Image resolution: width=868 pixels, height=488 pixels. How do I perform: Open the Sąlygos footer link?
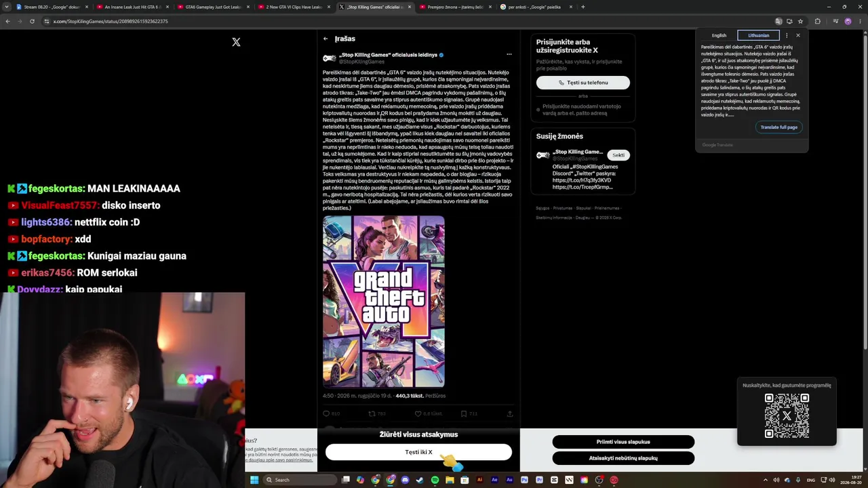(542, 208)
